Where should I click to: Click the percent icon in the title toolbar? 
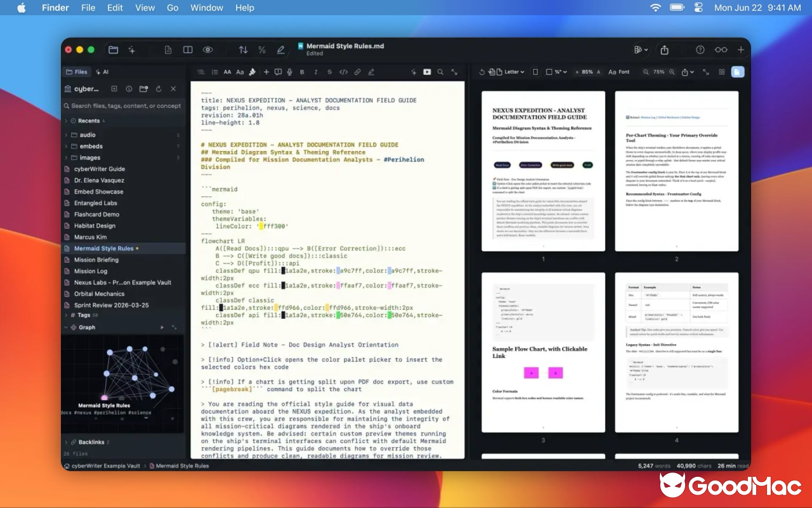pyautogui.click(x=261, y=50)
